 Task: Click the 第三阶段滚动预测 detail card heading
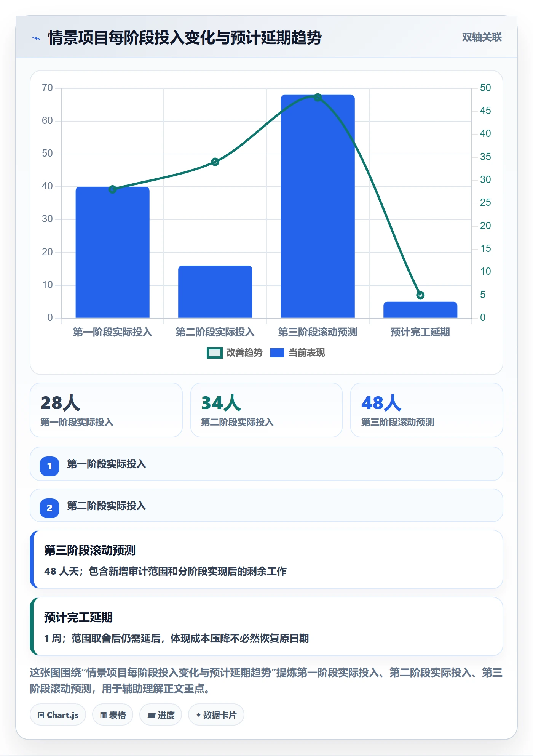tap(90, 550)
